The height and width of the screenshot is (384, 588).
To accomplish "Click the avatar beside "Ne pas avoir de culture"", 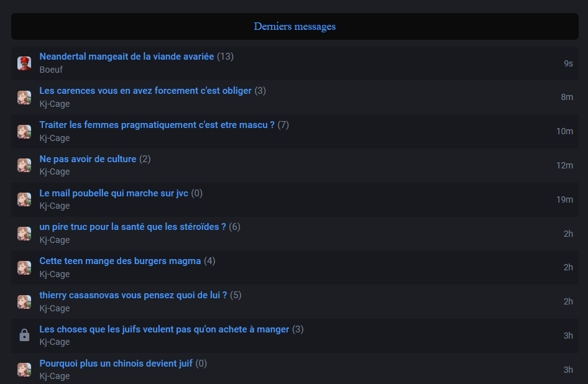I will point(24,165).
